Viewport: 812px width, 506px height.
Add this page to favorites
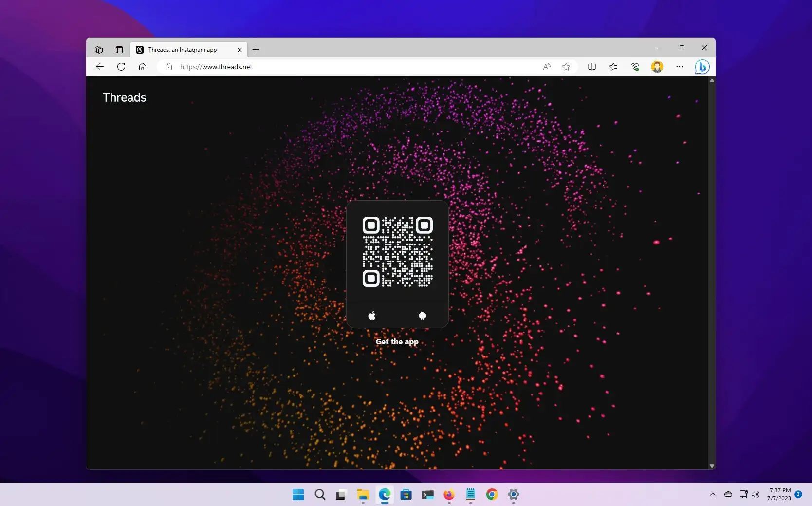(566, 67)
